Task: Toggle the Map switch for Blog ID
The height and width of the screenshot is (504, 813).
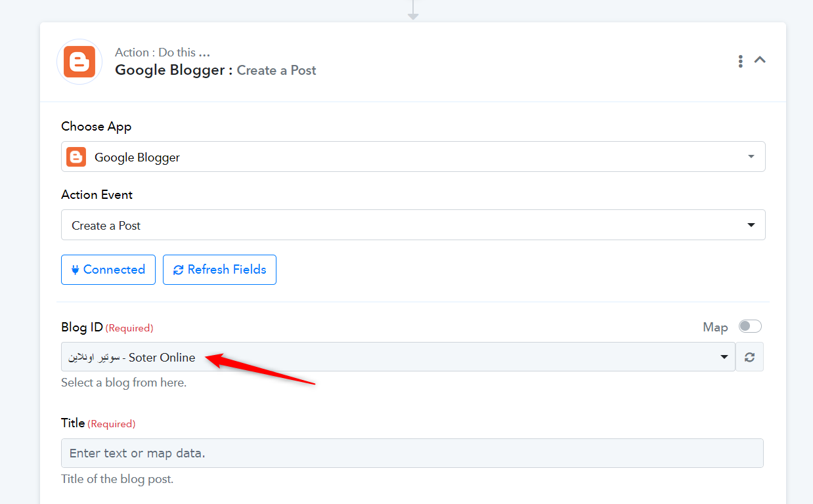Action: [x=750, y=326]
